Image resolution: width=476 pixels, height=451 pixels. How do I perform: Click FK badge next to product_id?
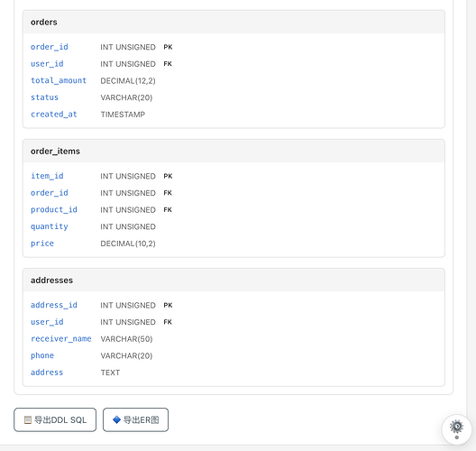pos(168,210)
